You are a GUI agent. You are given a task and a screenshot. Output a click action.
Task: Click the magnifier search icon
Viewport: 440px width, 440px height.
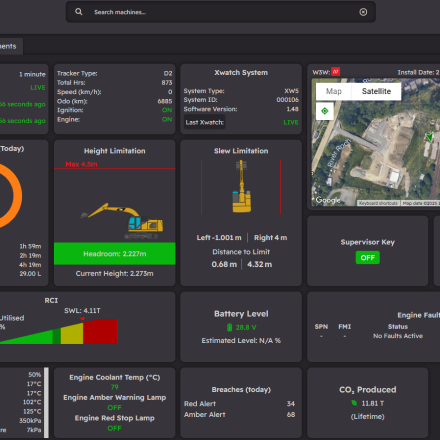point(79,12)
